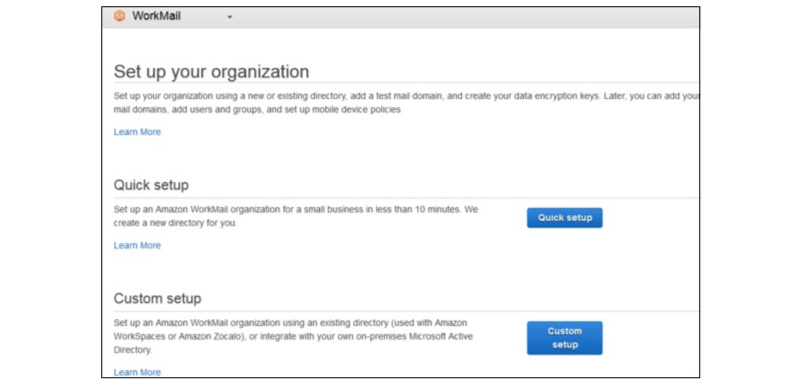Click the 'Quick setup' section heading
The image size is (800, 384).
coord(151,185)
